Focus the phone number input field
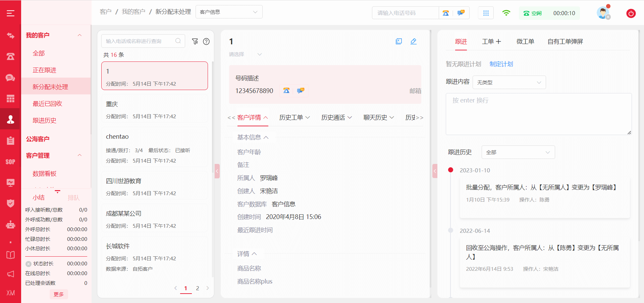This screenshot has width=644, height=303. tap(405, 13)
